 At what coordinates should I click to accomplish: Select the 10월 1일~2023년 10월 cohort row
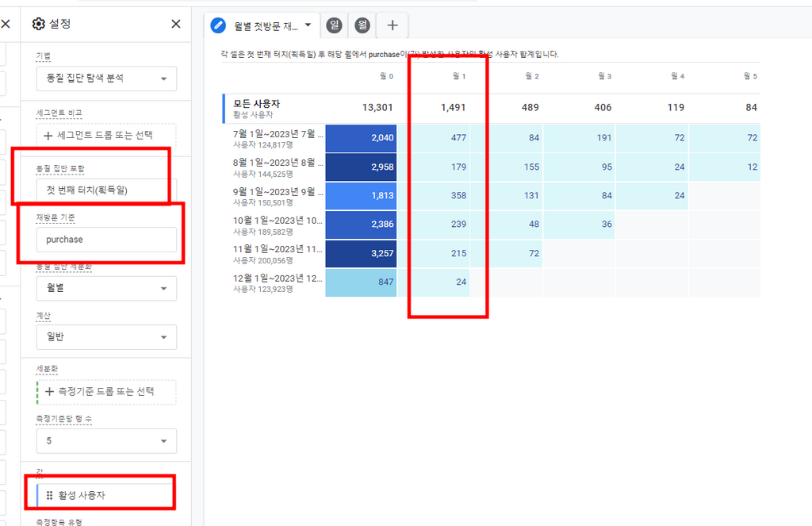(x=278, y=225)
